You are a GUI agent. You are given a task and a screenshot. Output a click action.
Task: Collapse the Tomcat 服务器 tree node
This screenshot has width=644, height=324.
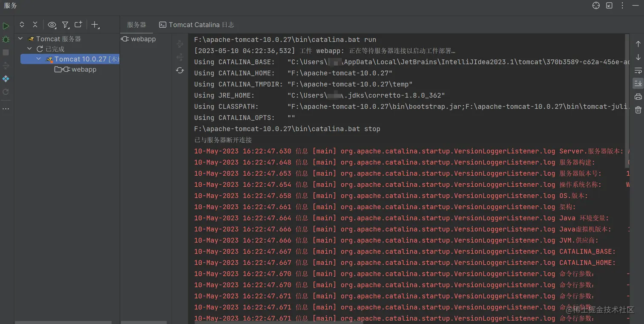(20, 39)
